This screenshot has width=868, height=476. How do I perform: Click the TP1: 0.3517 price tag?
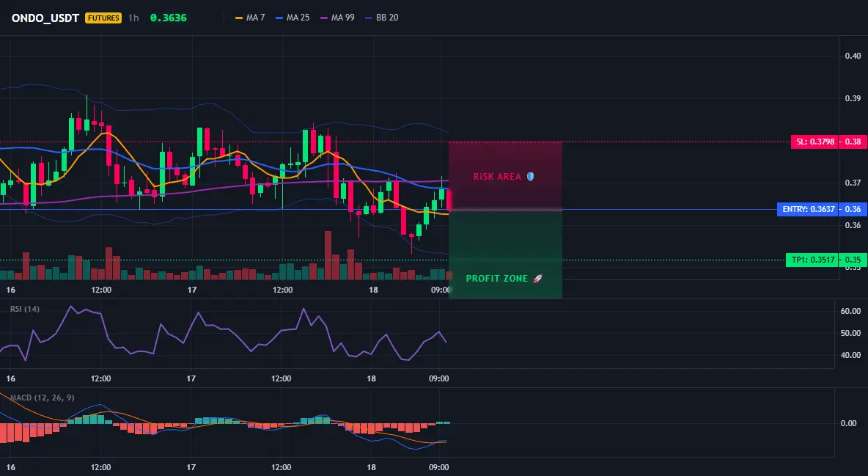[812, 260]
